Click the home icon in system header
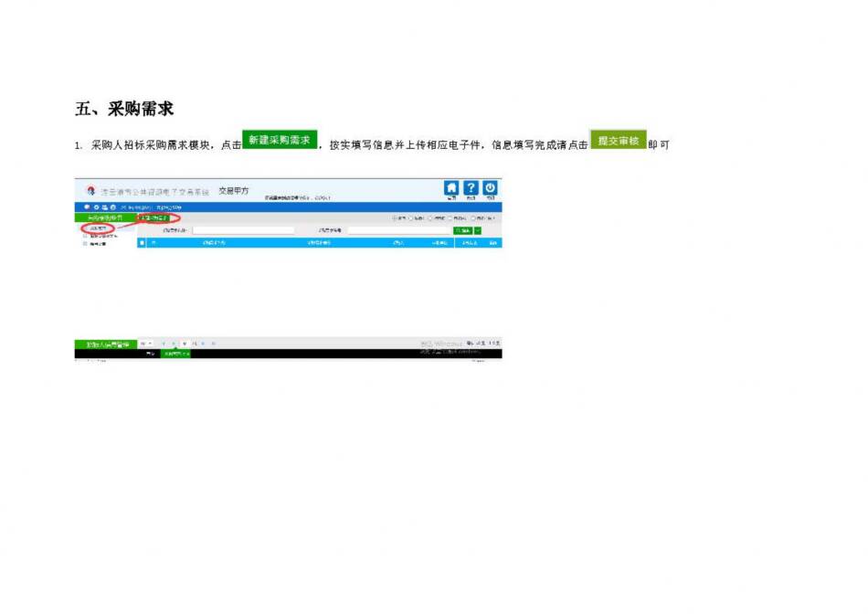 tap(452, 187)
